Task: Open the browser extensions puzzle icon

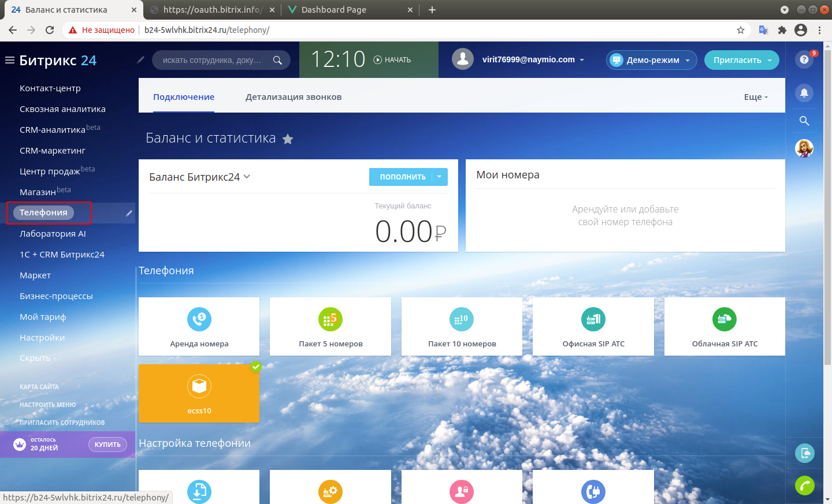Action: 782,30
